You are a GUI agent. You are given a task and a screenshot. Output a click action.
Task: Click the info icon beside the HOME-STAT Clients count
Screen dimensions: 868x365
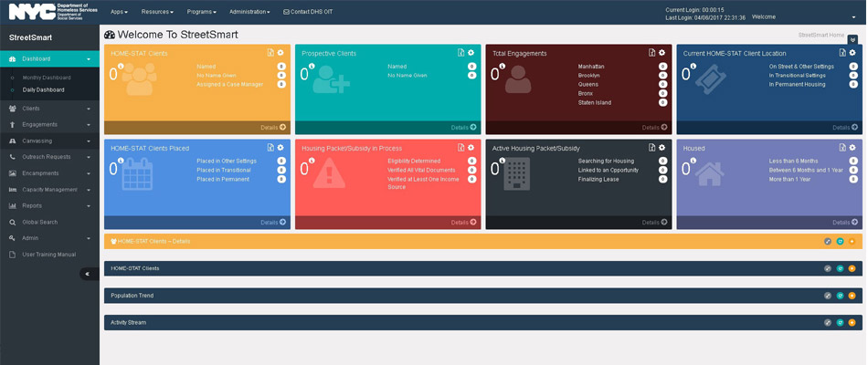click(121, 66)
